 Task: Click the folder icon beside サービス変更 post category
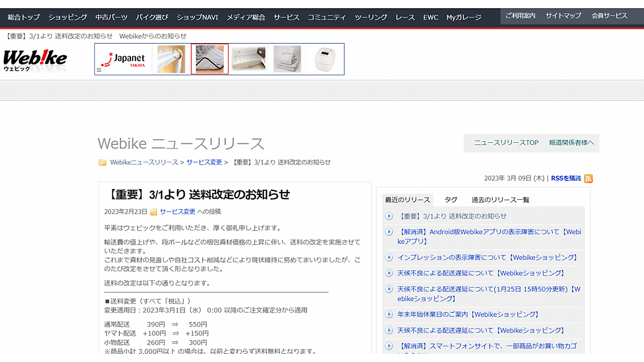click(153, 212)
